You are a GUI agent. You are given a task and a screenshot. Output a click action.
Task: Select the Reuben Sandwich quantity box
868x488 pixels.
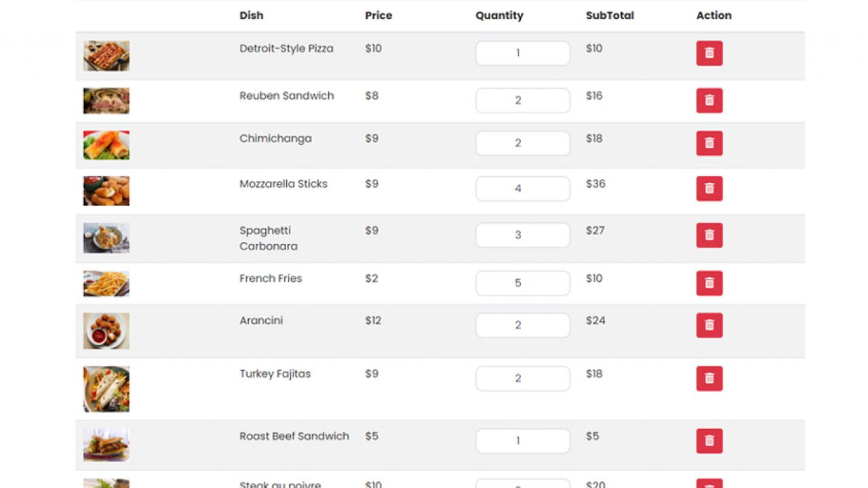[523, 100]
